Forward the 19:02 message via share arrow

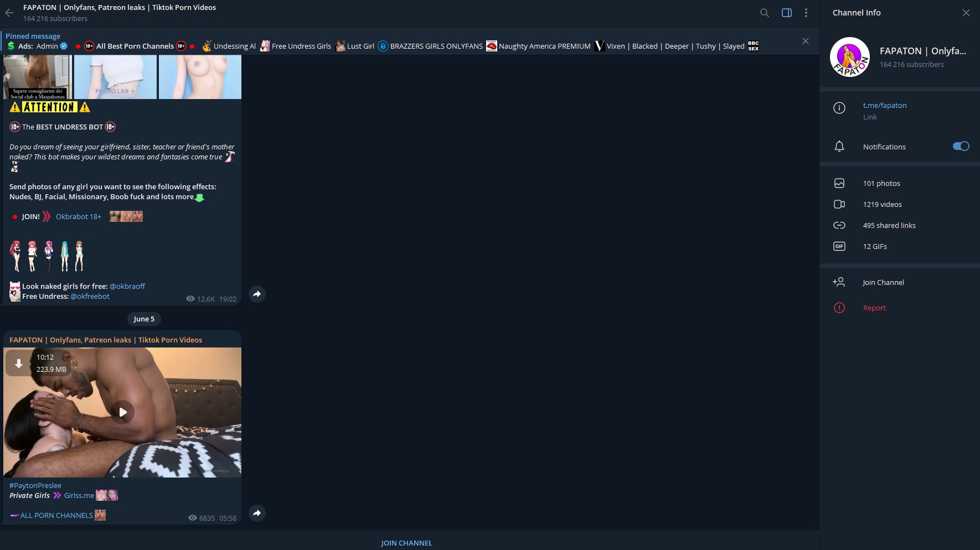point(257,294)
